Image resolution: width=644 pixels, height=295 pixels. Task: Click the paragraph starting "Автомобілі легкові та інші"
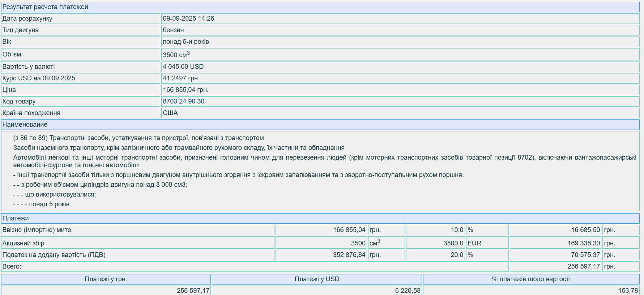[x=325, y=161]
